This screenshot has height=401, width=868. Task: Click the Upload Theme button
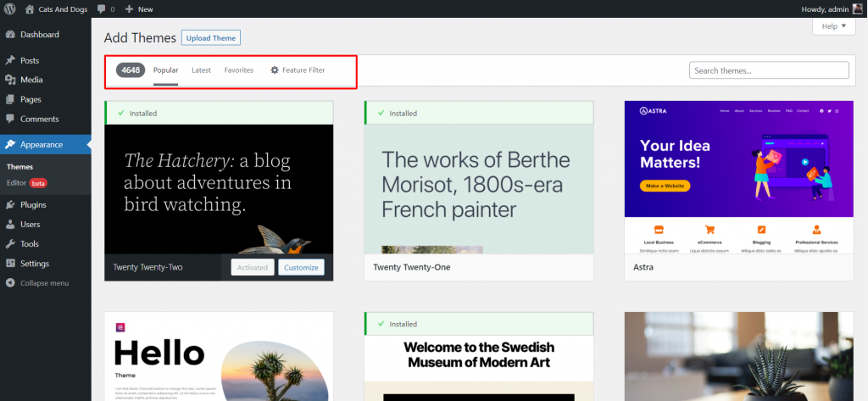tap(211, 38)
